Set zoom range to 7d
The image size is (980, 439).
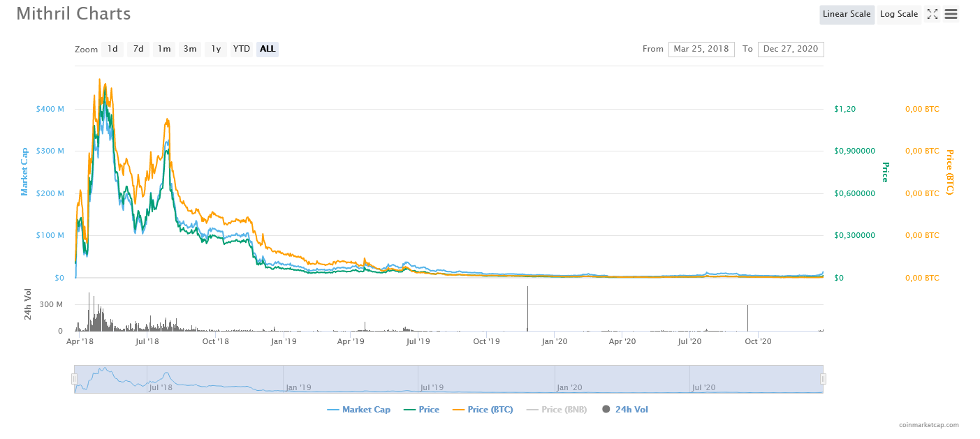138,49
